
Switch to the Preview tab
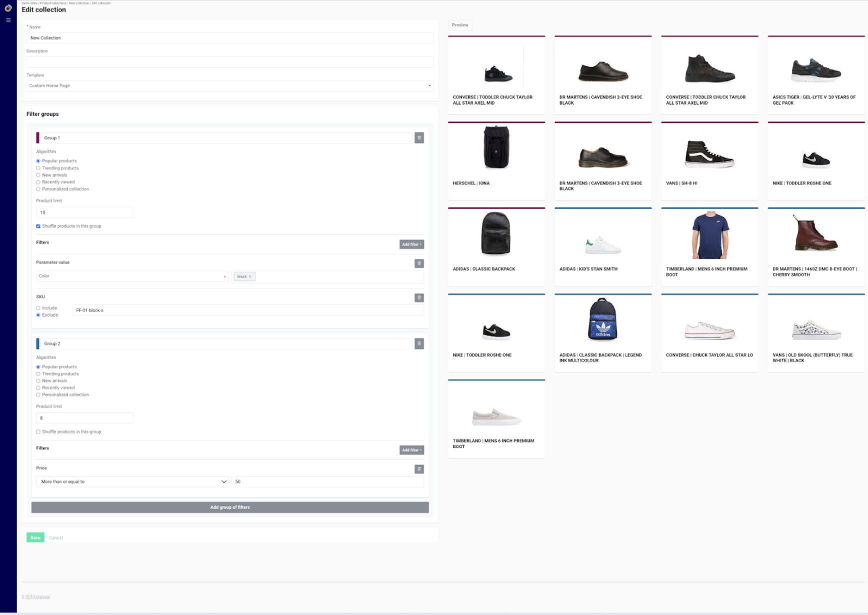[x=460, y=25]
